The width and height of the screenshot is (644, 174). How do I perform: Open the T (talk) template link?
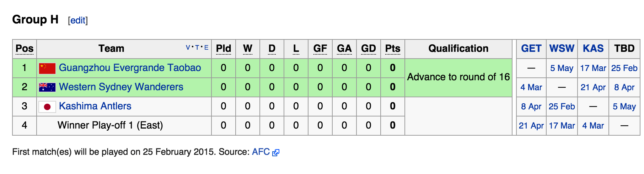pos(197,48)
